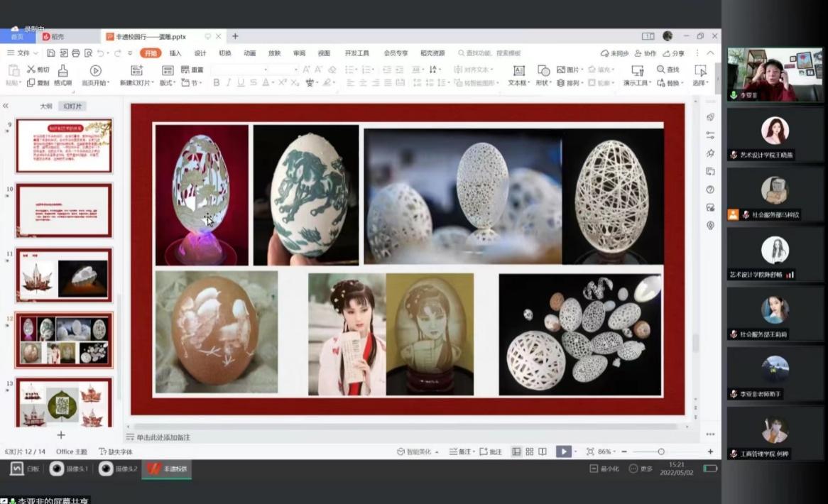Switch to the 插入 ribbon tab
This screenshot has width=828, height=504.
click(175, 53)
